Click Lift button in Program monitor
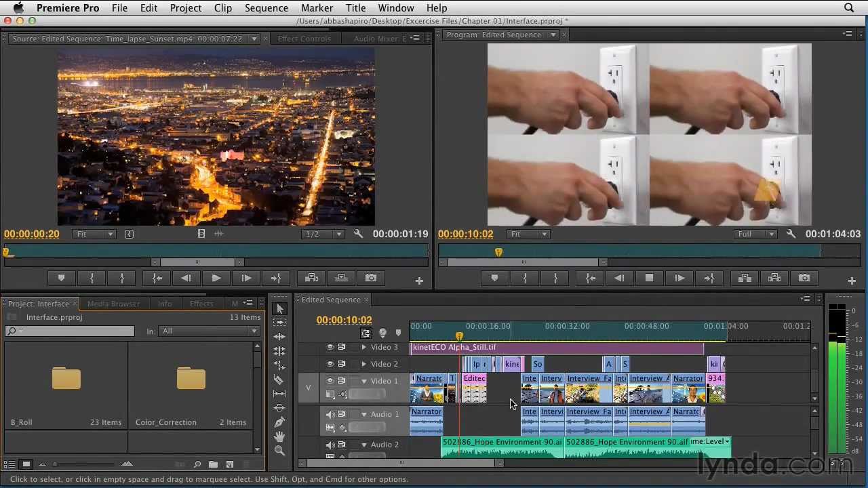The width and height of the screenshot is (868, 488). pyautogui.click(x=745, y=278)
